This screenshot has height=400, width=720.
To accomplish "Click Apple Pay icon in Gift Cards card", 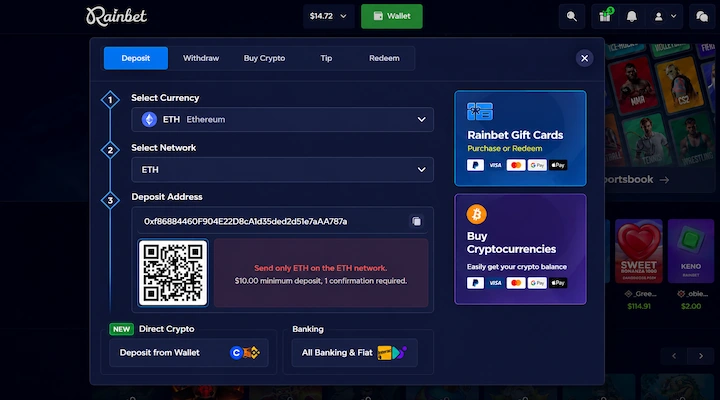I will pos(558,165).
